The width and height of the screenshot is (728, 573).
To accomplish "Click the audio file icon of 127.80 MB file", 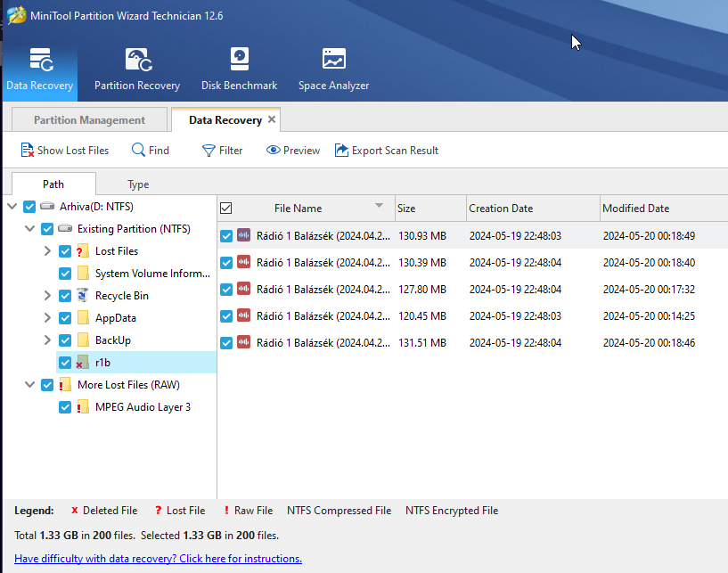I will click(244, 289).
